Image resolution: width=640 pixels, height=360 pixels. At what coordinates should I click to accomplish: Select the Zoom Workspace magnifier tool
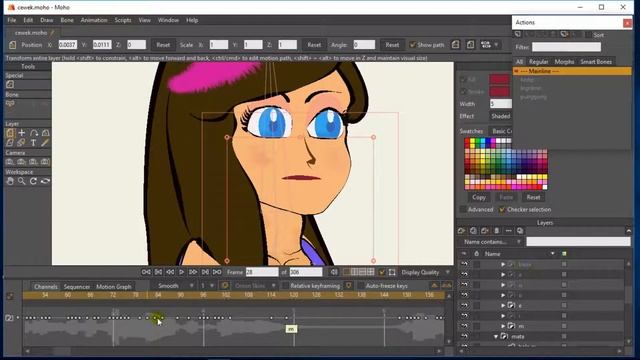[x=22, y=181]
